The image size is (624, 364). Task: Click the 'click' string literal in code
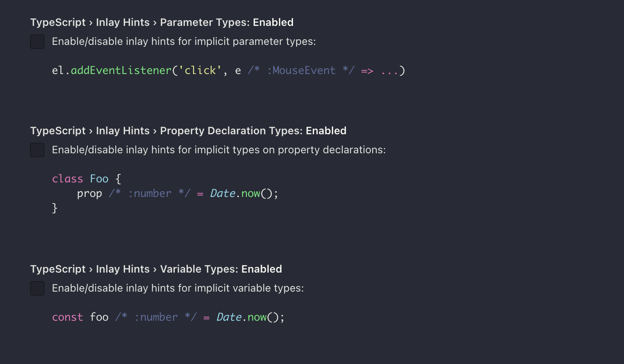(x=199, y=70)
